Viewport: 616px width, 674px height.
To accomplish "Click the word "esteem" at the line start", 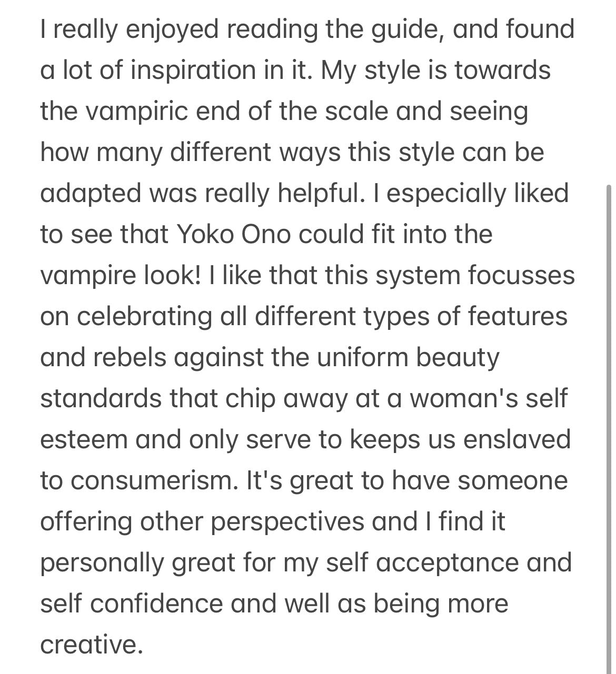I will tap(83, 439).
